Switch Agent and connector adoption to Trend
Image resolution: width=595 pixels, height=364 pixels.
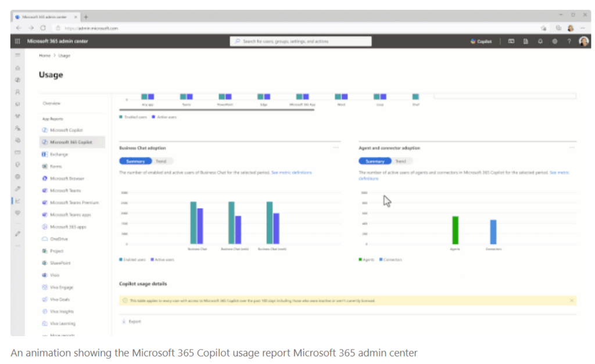click(x=401, y=161)
